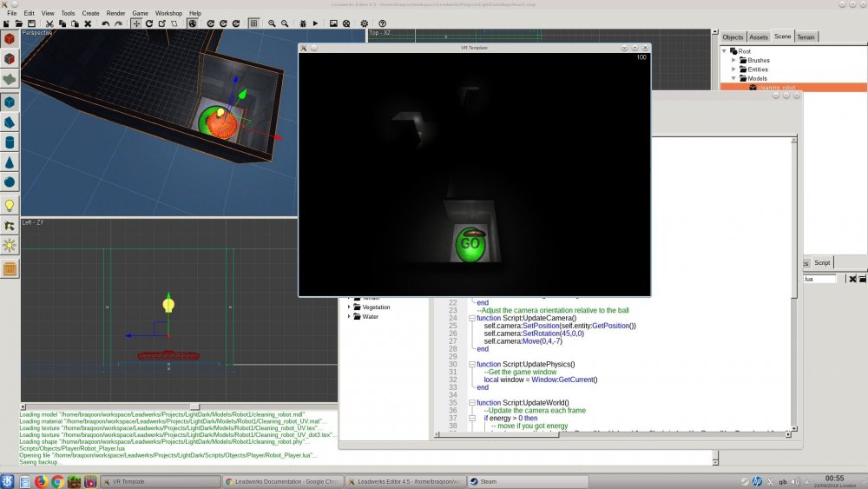Viewport: 868px width, 489px height.
Task: Open the options gear icon in toolbar
Action: (x=364, y=23)
